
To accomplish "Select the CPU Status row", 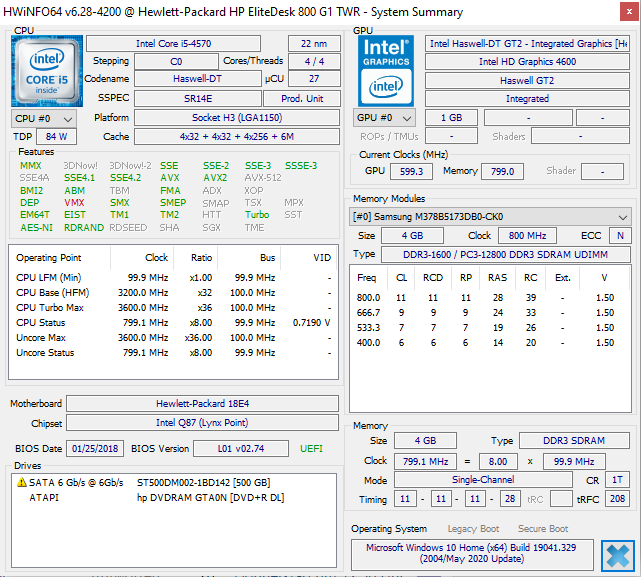I will pyautogui.click(x=173, y=323).
